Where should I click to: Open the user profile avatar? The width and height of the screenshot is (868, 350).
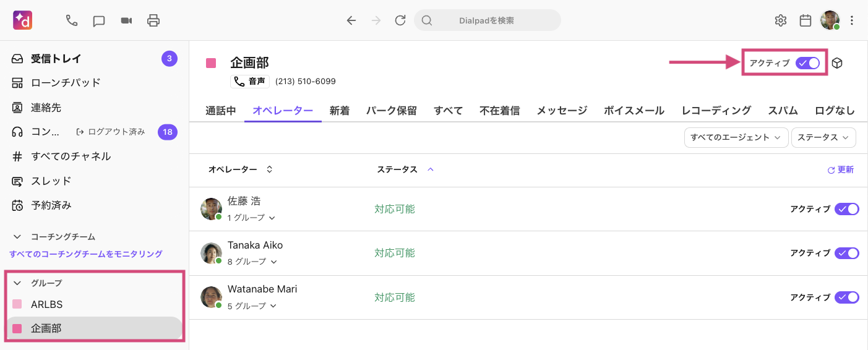[830, 20]
